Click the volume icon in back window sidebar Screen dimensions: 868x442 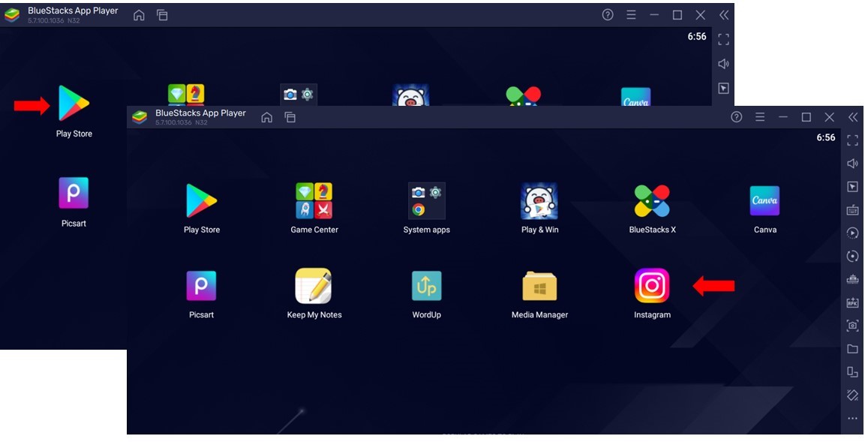click(x=723, y=64)
